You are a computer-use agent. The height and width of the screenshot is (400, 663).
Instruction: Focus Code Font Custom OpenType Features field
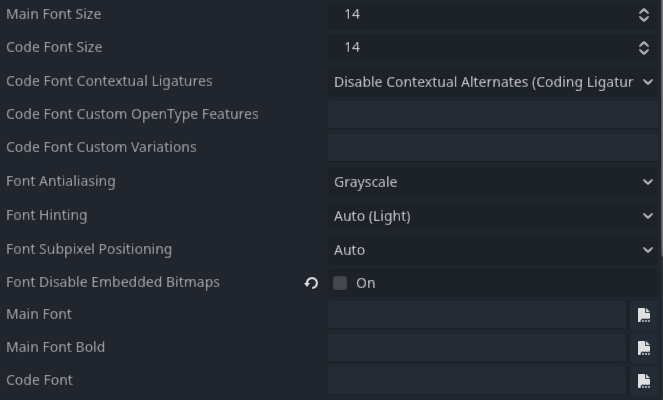point(493,115)
